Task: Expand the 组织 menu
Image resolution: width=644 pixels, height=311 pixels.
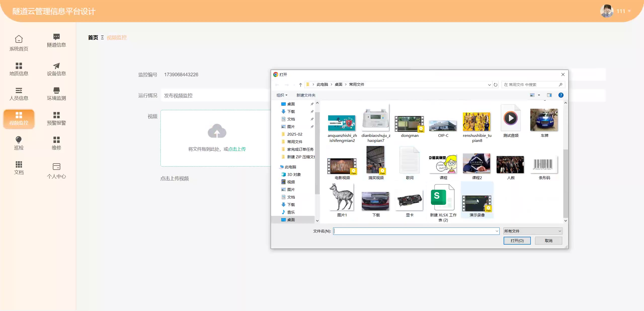Action: tap(282, 95)
